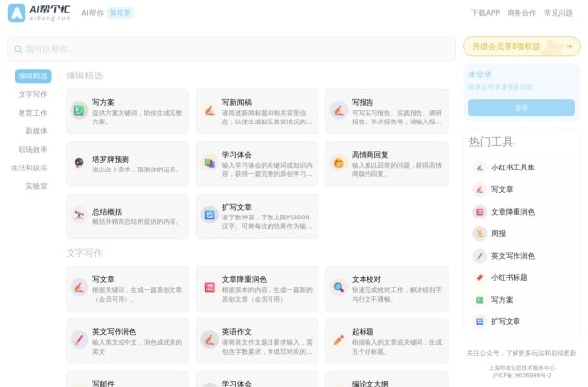
Task: Open the 常见问题 link
Action: (559, 13)
